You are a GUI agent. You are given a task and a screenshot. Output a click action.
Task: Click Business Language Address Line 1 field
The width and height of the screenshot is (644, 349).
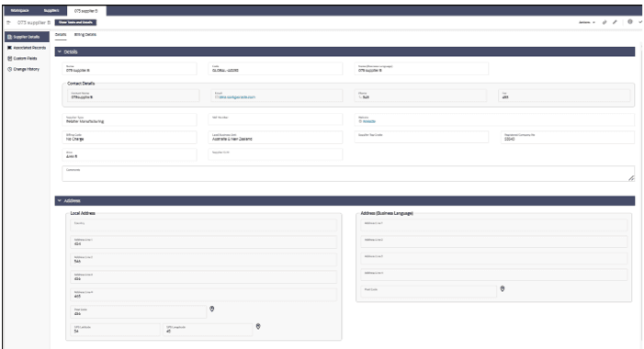click(x=494, y=225)
